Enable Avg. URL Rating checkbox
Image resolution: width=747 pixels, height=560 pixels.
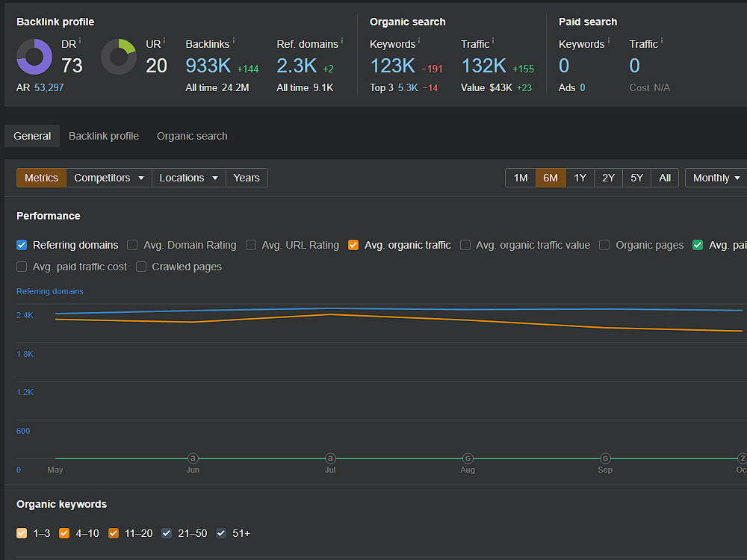[x=250, y=245]
